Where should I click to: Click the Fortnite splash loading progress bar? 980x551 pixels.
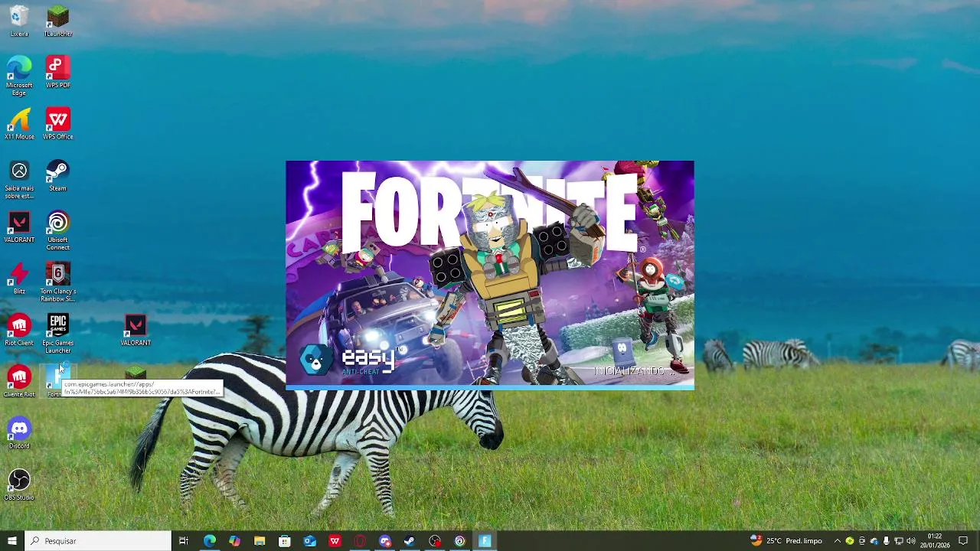click(490, 388)
